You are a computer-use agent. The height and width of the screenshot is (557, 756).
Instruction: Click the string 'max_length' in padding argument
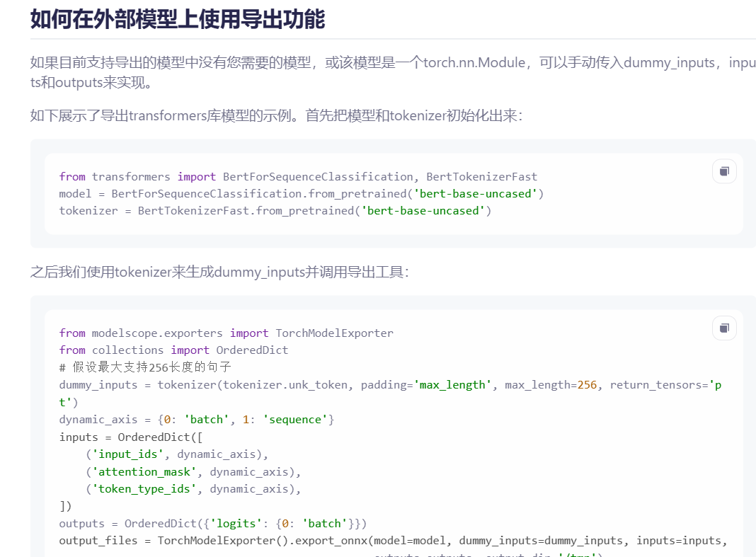[x=452, y=385]
